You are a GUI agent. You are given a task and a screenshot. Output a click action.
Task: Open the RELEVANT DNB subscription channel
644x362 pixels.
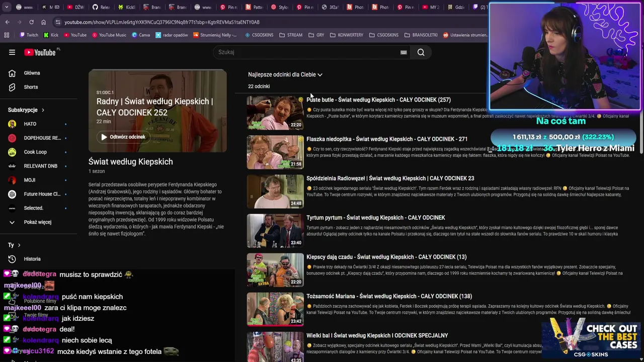tap(38, 166)
